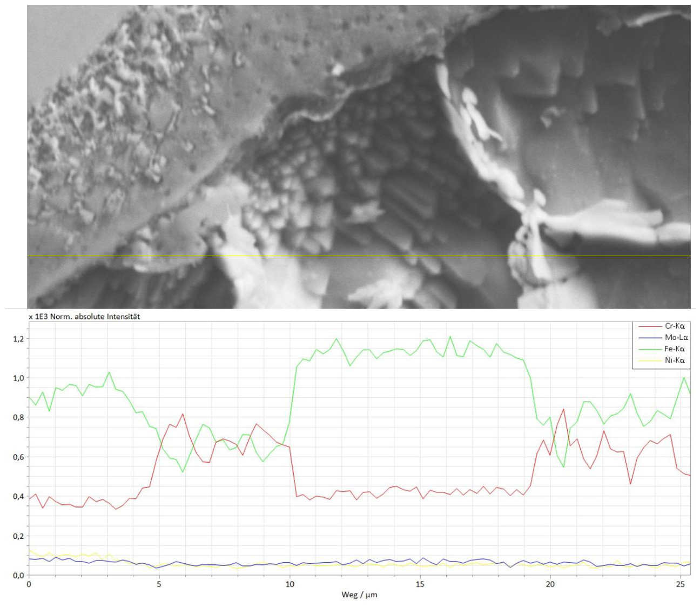
Task: Click the Cr-Kα legend entry
Action: [x=674, y=326]
